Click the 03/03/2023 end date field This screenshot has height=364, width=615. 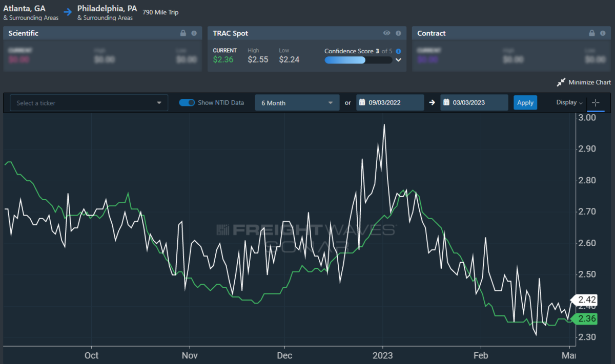pyautogui.click(x=474, y=103)
